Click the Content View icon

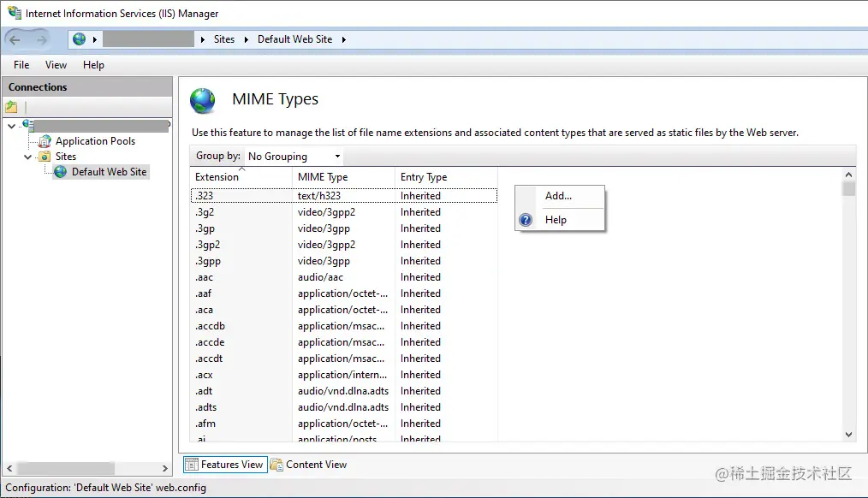click(x=276, y=465)
